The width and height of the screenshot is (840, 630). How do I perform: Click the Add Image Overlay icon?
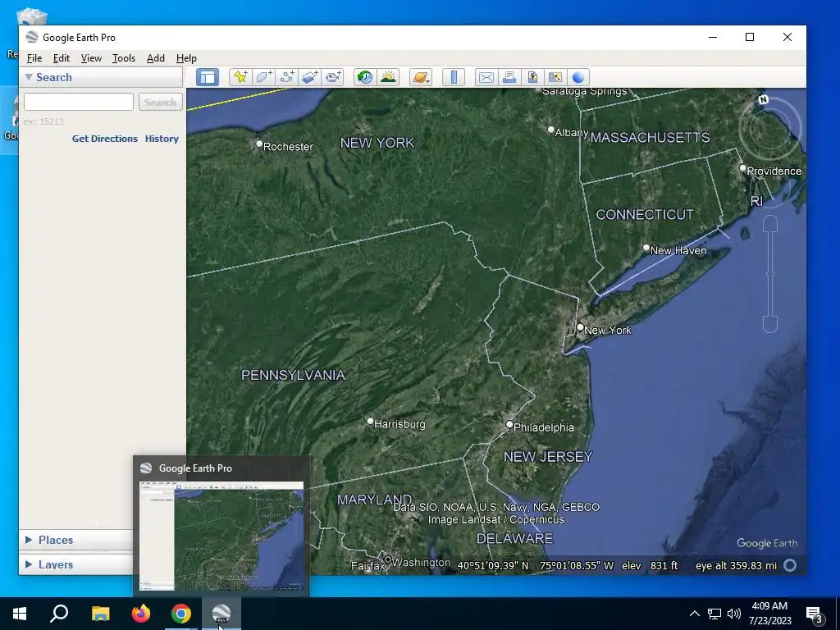pos(309,77)
